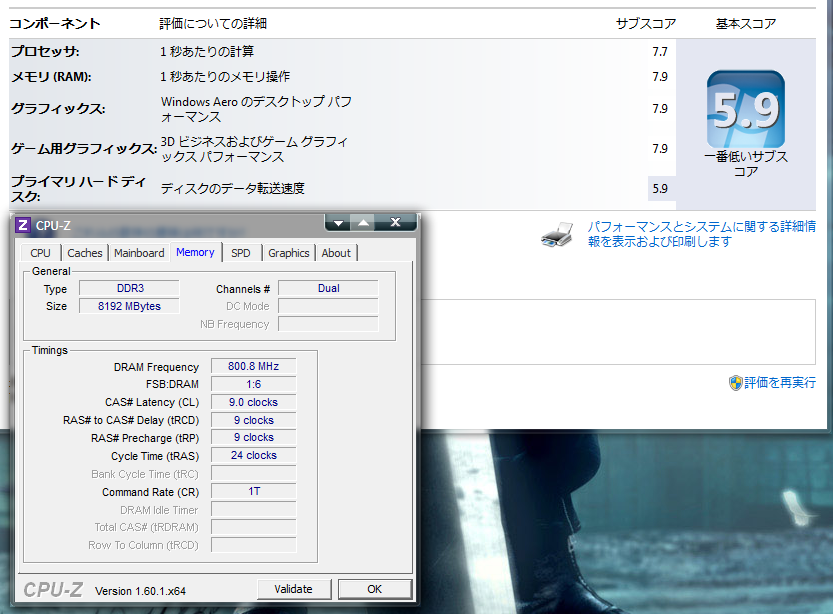Click the グラフィックス component row label
833x614 pixels.
point(58,108)
